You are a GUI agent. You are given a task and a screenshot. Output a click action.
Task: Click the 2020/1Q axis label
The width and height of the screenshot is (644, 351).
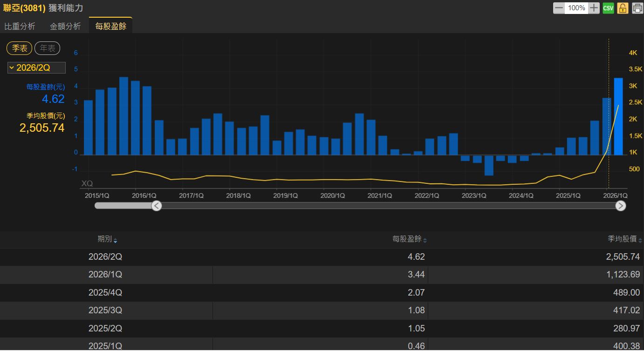pyautogui.click(x=333, y=196)
